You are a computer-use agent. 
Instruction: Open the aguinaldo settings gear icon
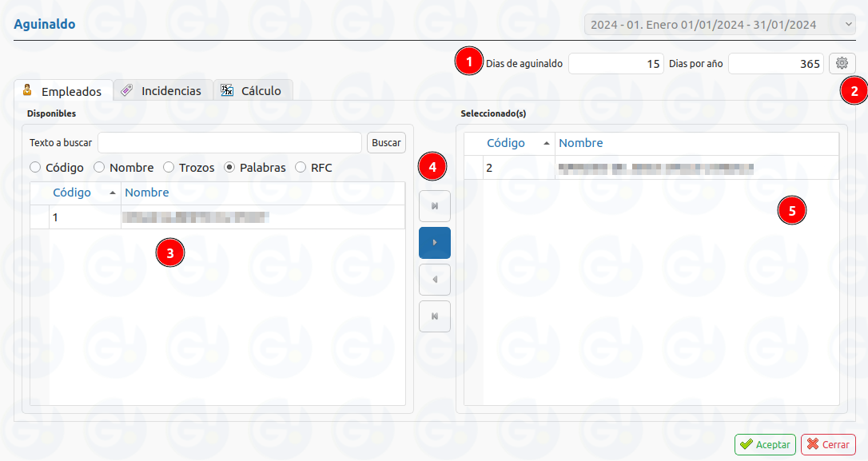pos(842,63)
